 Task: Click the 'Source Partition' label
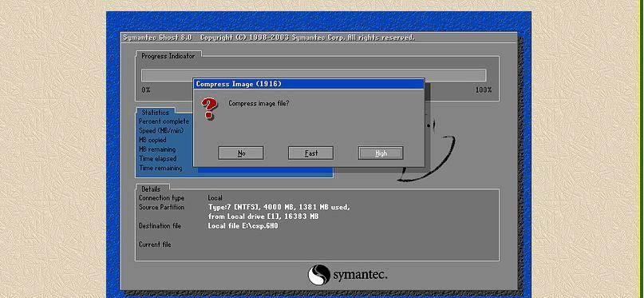click(161, 207)
